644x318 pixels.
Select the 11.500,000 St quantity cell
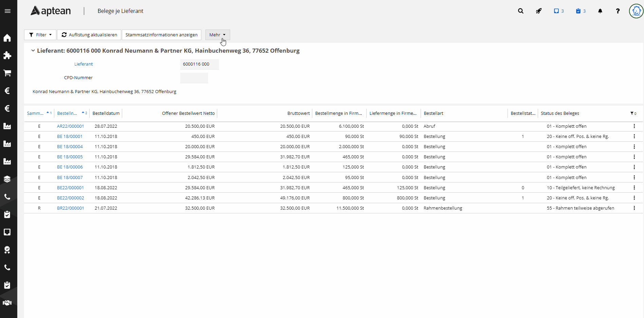click(350, 208)
